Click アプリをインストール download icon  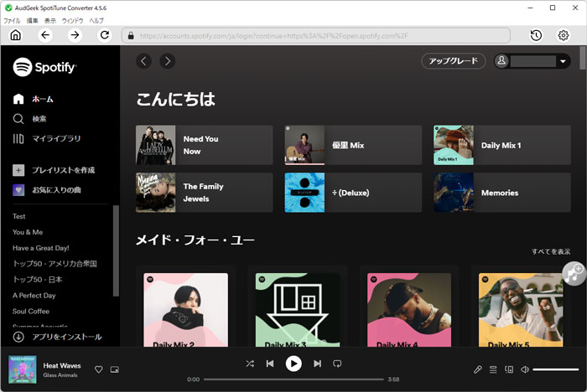click(x=18, y=337)
